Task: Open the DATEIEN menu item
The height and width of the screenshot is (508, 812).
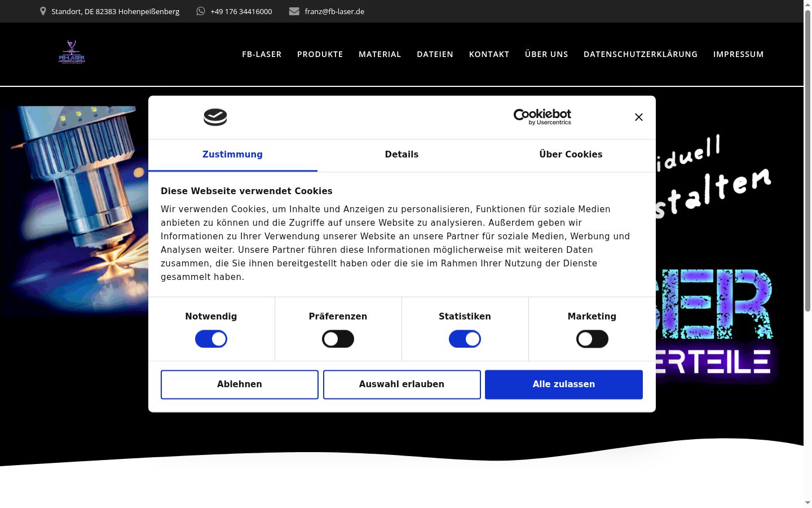Action: [x=435, y=54]
